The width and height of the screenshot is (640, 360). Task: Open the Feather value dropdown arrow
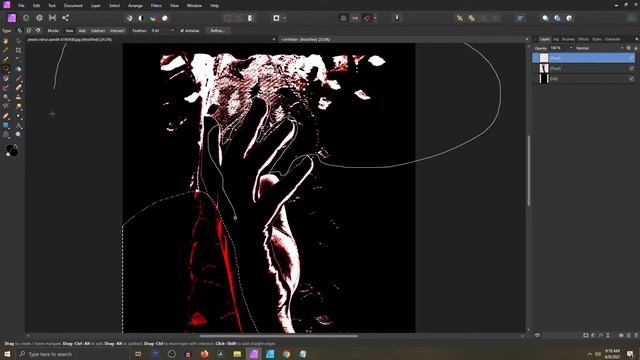point(172,31)
